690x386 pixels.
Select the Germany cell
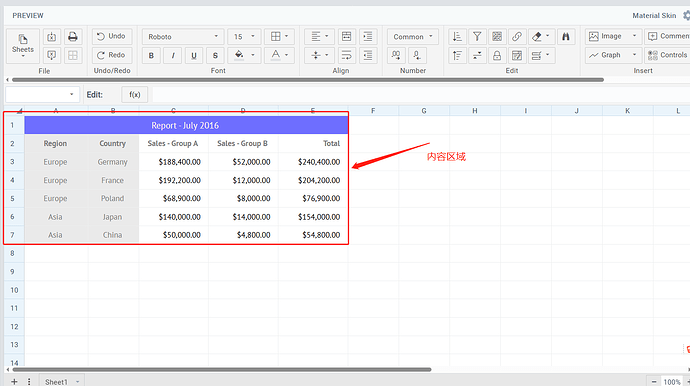[113, 162]
